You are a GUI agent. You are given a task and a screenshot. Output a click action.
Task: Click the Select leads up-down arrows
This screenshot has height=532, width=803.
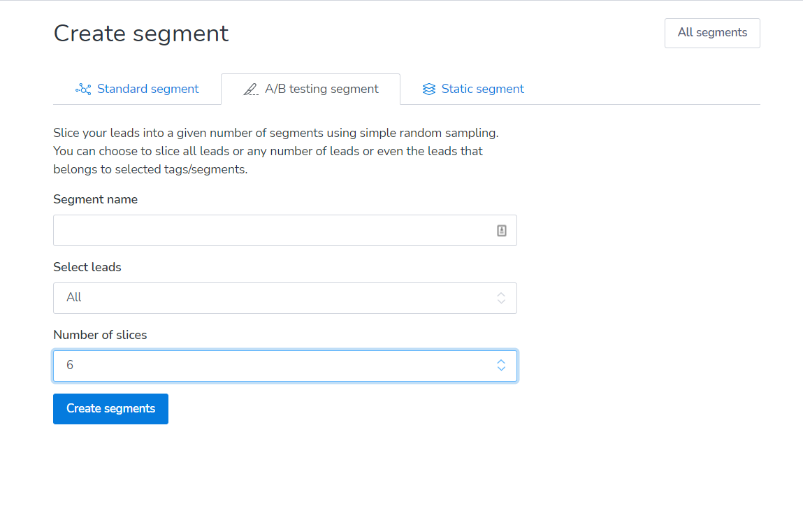pos(501,298)
